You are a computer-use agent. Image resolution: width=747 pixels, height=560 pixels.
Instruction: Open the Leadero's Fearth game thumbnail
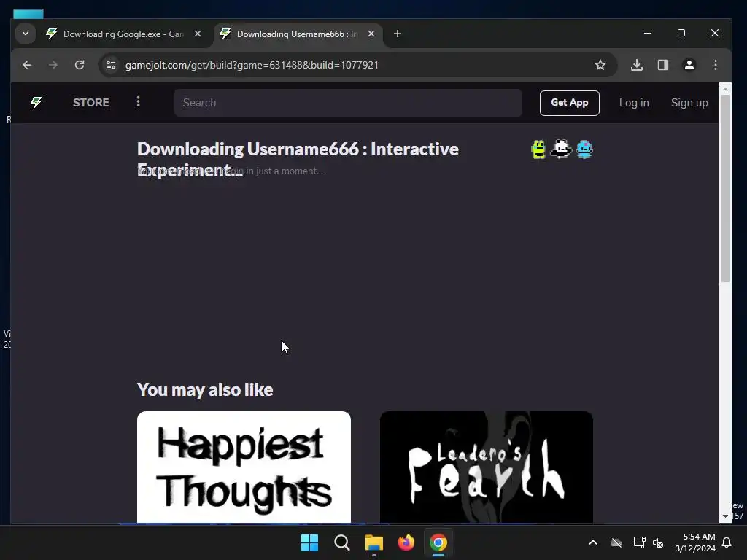(487, 467)
